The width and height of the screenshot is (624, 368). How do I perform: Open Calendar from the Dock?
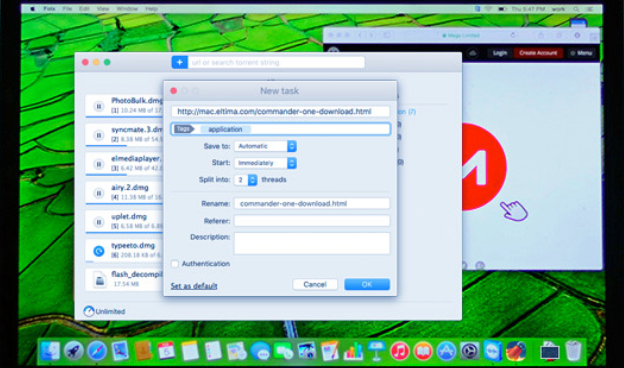click(x=166, y=351)
